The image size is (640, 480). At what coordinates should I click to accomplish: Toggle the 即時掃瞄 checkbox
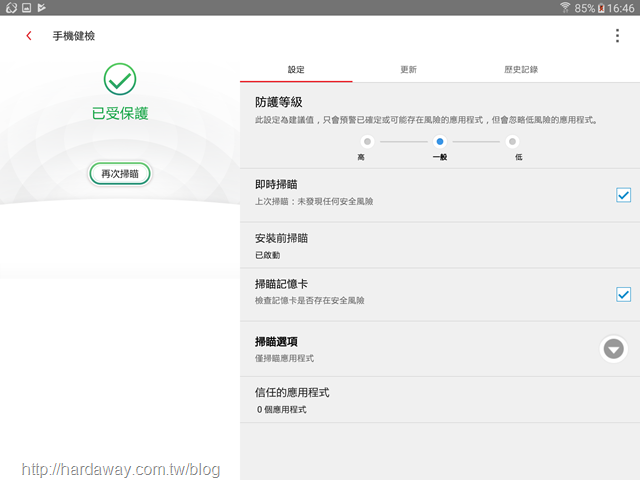pos(623,195)
